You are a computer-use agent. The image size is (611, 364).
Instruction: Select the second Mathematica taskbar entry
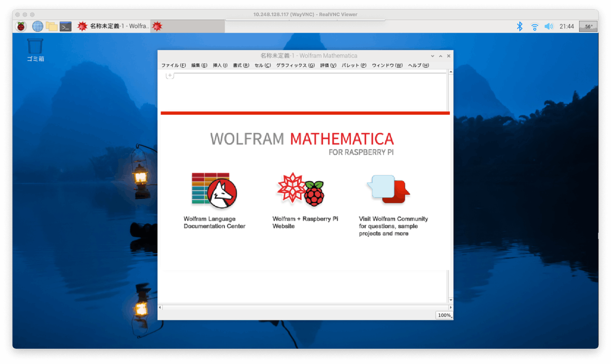188,27
